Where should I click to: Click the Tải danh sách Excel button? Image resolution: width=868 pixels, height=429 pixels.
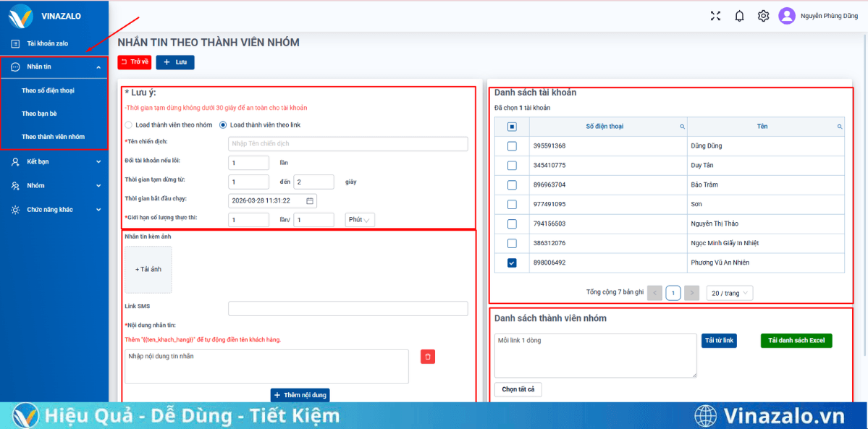[x=796, y=340]
